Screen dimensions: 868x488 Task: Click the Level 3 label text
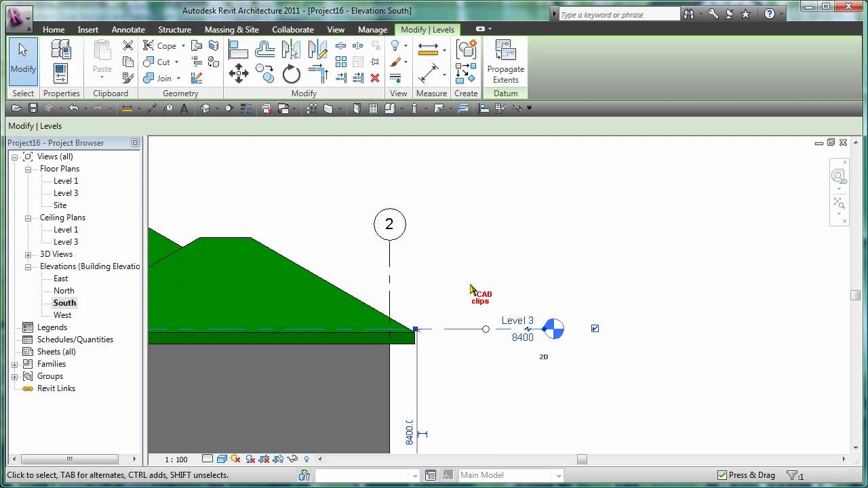[x=517, y=321]
